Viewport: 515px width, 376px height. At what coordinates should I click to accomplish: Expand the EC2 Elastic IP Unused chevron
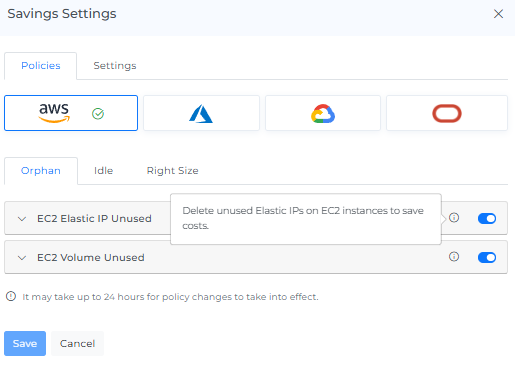(22, 219)
